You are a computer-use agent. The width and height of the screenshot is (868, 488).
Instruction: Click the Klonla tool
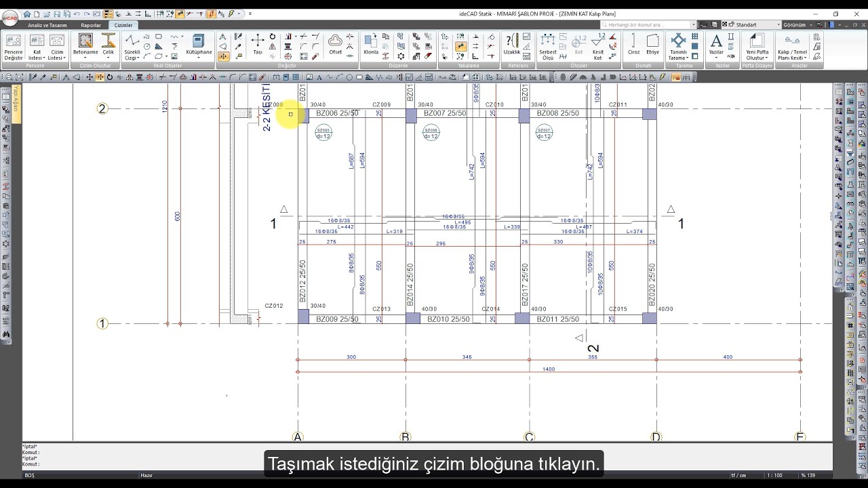[x=371, y=45]
